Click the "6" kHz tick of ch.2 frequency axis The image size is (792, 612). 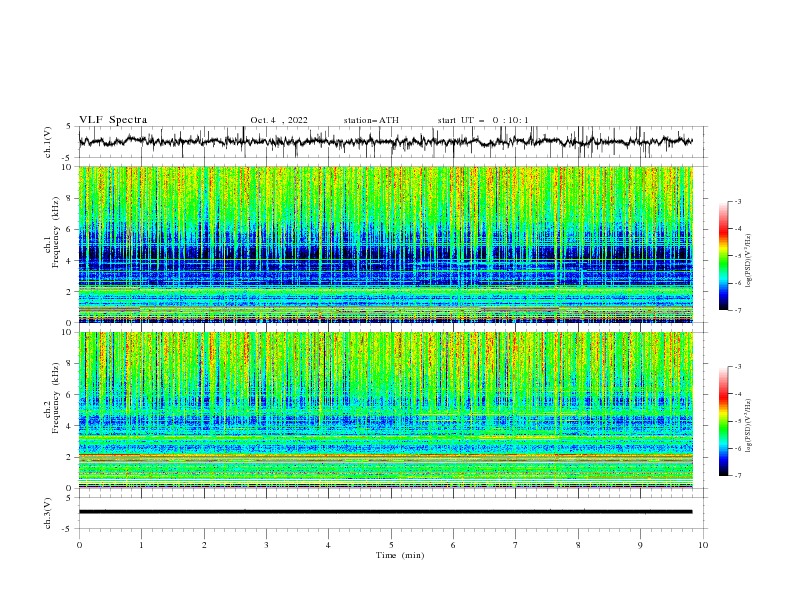[69, 395]
